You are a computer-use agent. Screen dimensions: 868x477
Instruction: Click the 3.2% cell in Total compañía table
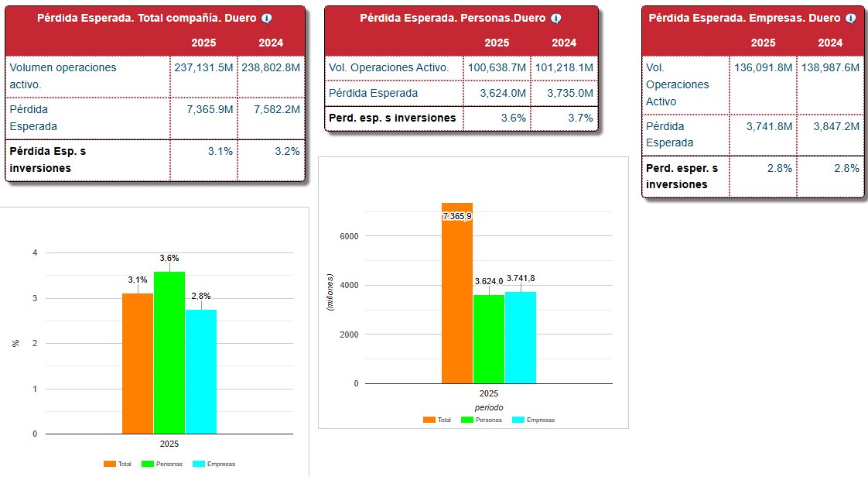click(271, 160)
